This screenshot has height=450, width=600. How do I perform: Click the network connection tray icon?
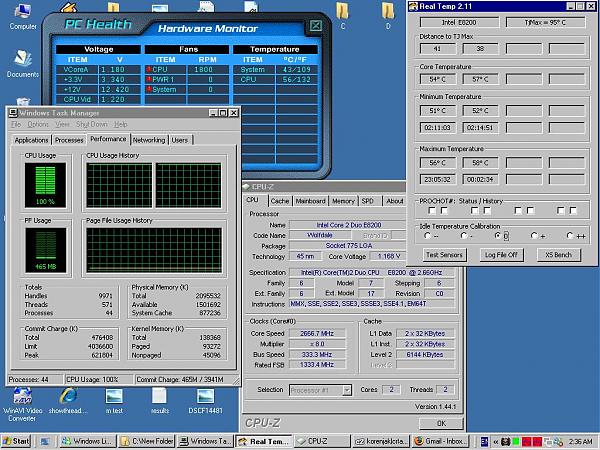pyautogui.click(x=549, y=442)
